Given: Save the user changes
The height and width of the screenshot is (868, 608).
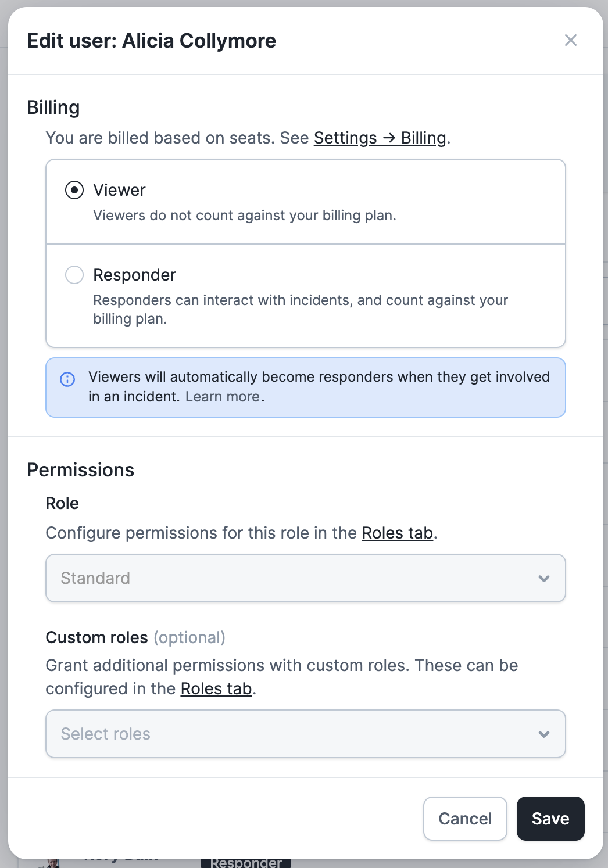Looking at the screenshot, I should point(550,819).
